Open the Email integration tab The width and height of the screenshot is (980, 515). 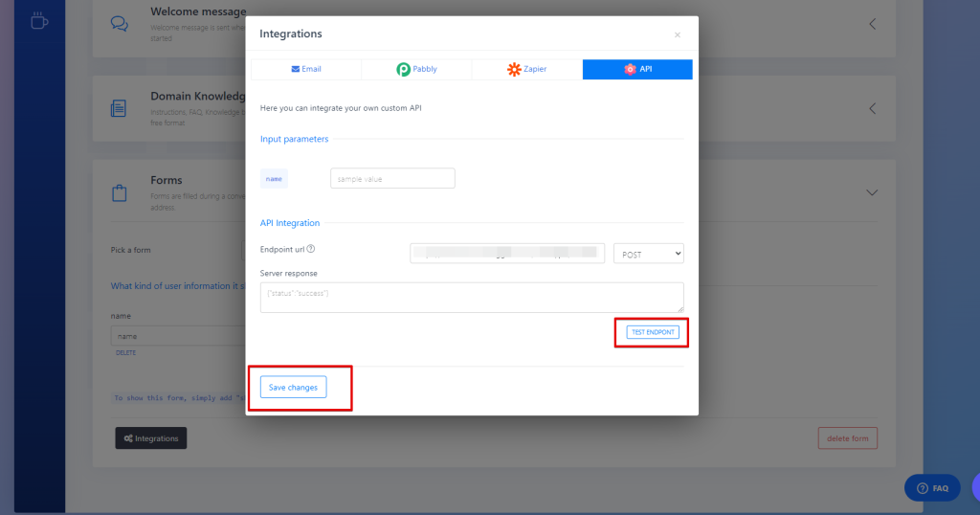click(306, 69)
